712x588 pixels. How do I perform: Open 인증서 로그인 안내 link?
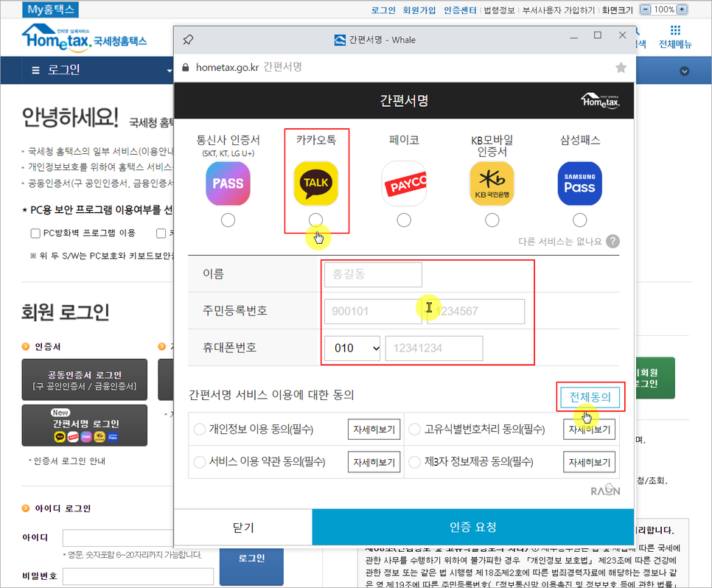(69, 461)
